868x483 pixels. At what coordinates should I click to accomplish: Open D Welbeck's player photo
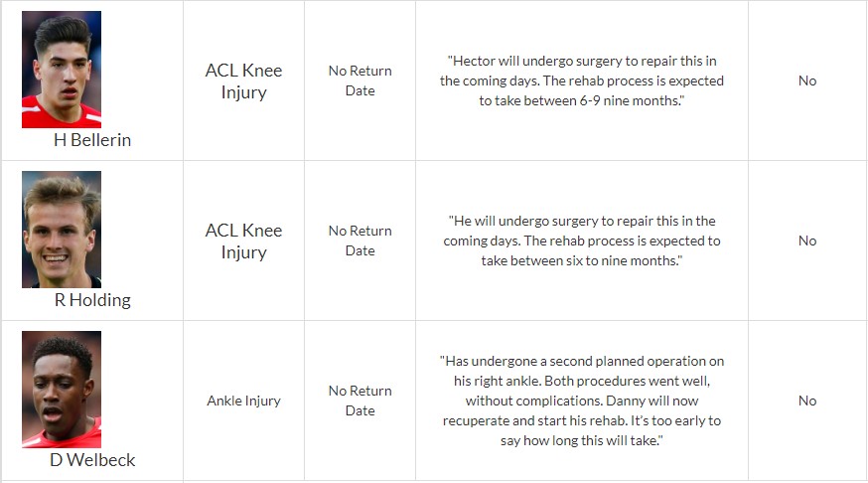point(62,390)
